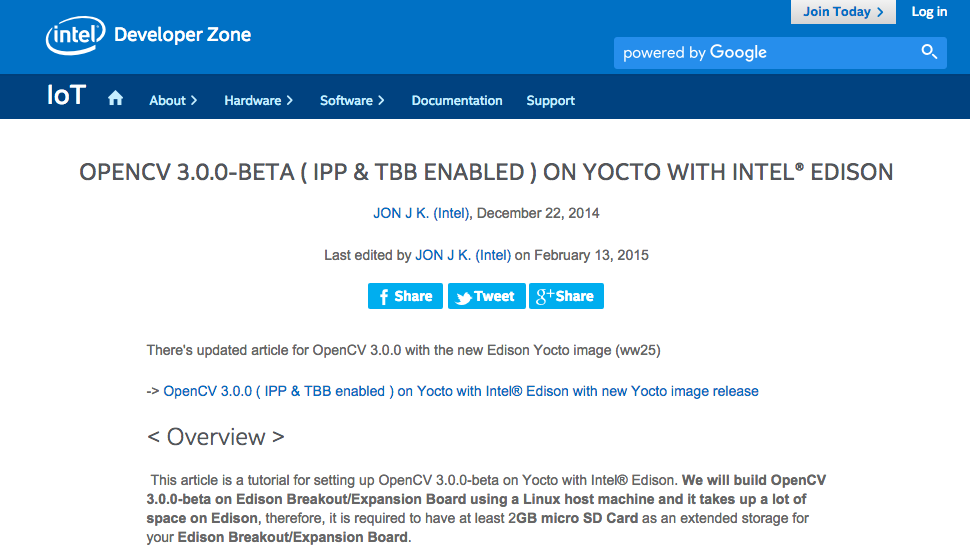Image resolution: width=970 pixels, height=559 pixels.
Task: Expand the Software menu
Action: (x=352, y=100)
